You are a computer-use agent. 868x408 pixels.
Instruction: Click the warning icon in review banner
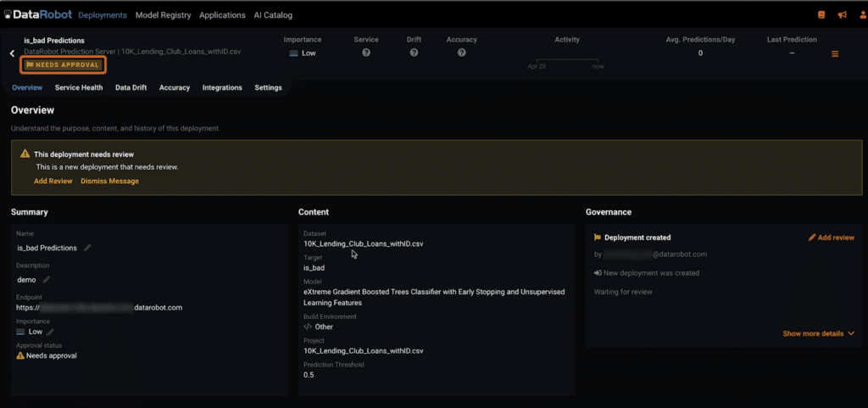click(25, 154)
